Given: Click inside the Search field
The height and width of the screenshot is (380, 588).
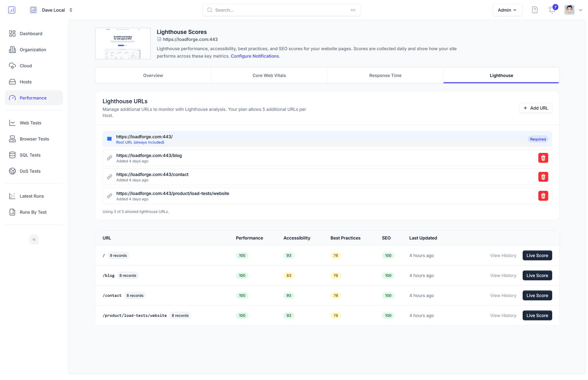Looking at the screenshot, I should [282, 10].
